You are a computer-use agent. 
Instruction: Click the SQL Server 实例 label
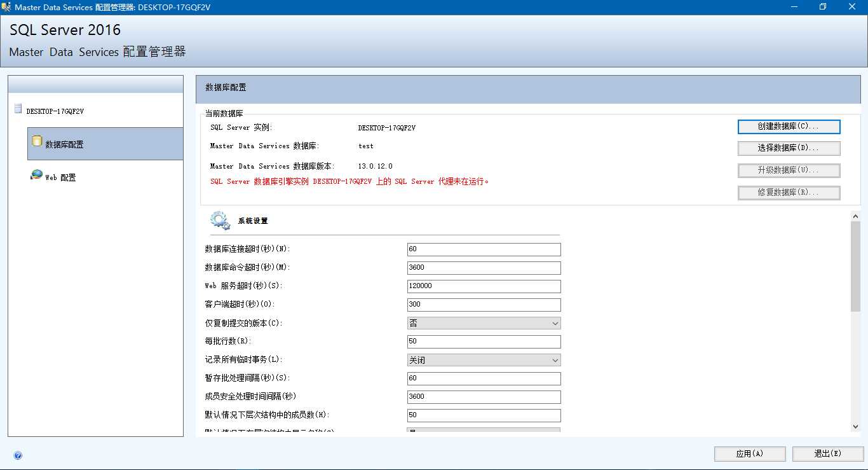pyautogui.click(x=241, y=128)
